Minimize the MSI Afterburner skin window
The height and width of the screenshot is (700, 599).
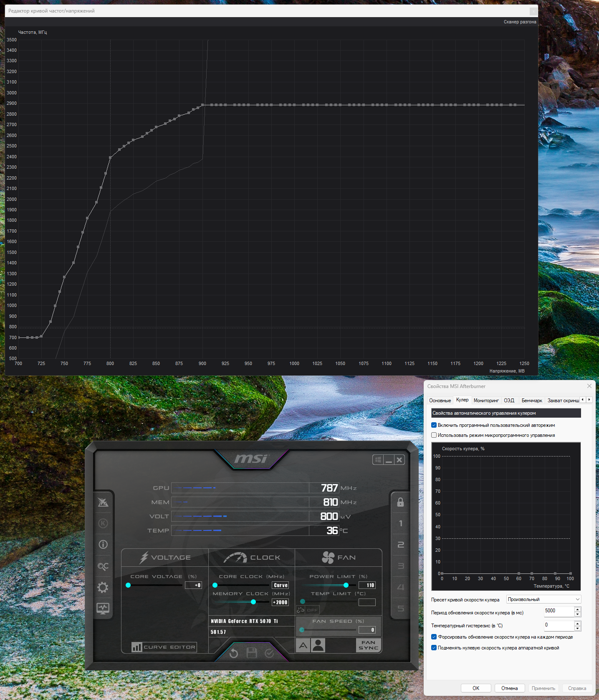389,460
